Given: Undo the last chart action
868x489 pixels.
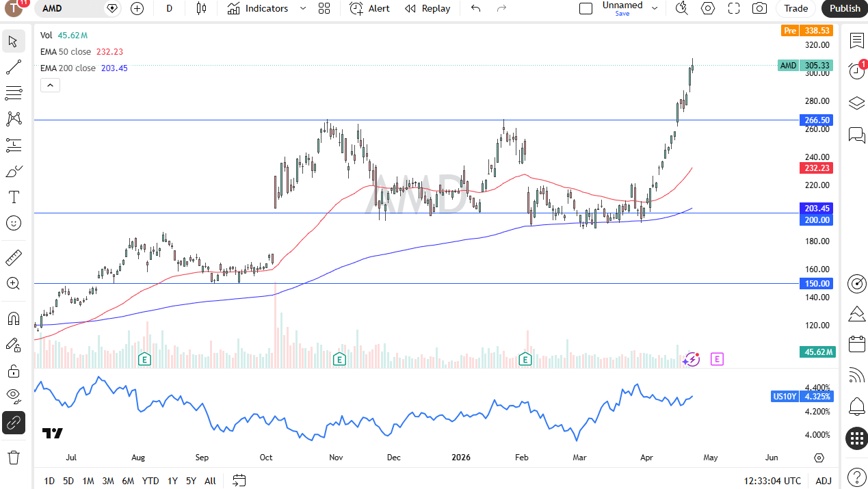Looking at the screenshot, I should click(x=476, y=8).
